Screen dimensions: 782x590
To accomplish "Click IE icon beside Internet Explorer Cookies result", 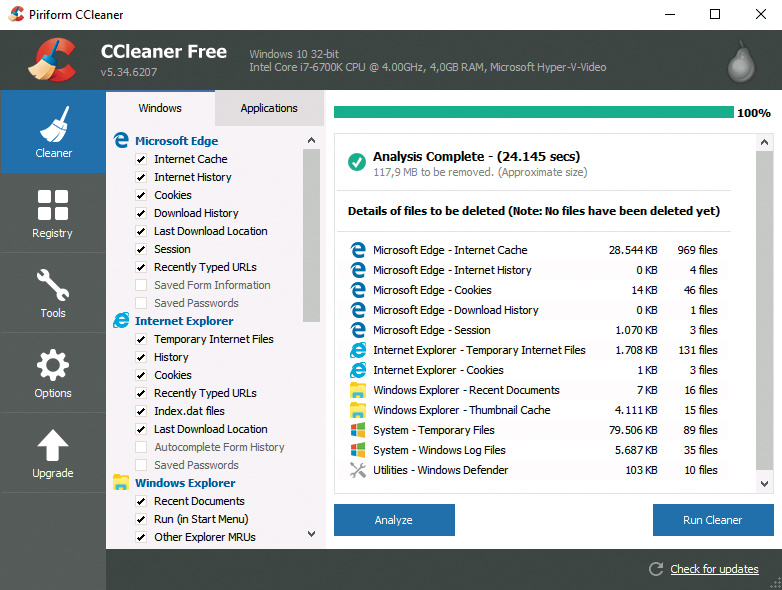I will [x=358, y=370].
